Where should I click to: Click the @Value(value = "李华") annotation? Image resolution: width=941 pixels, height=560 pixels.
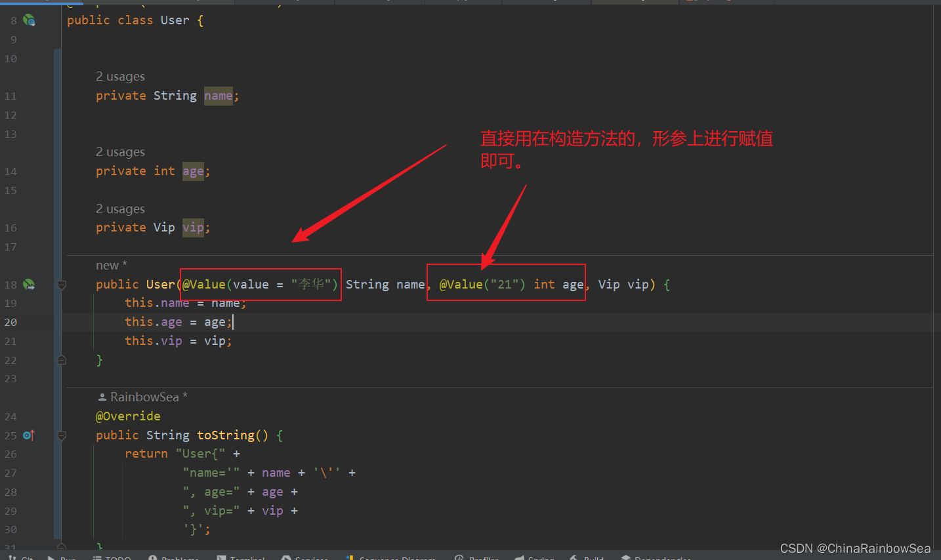(x=260, y=285)
